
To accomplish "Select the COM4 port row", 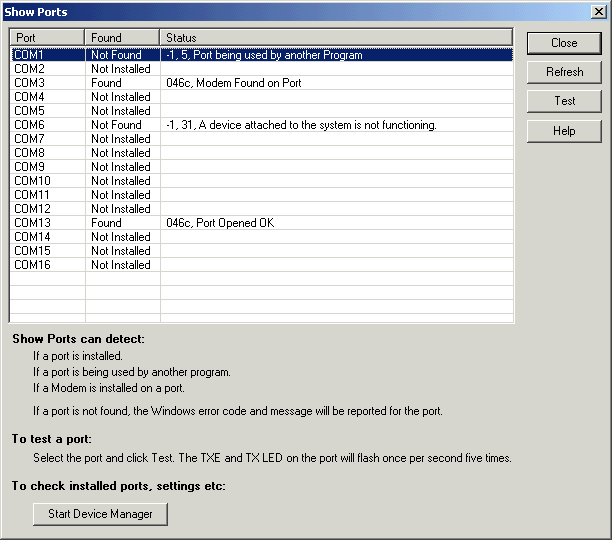I will coord(262,97).
